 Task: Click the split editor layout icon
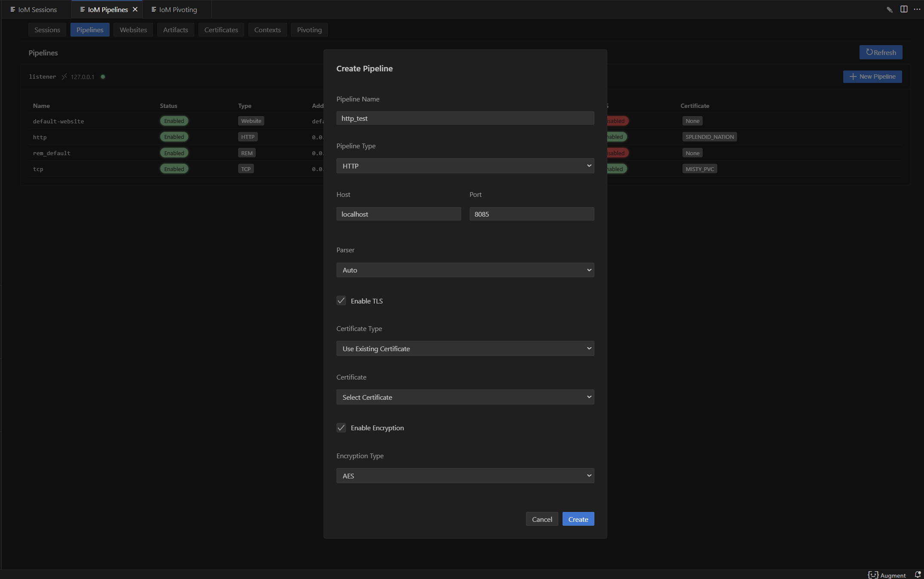[904, 9]
